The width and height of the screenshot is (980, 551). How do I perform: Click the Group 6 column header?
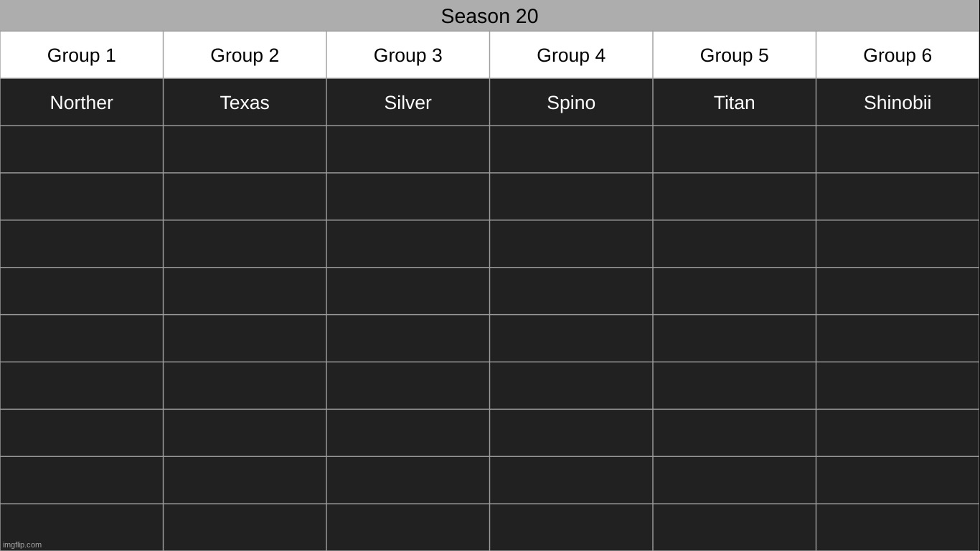point(897,55)
